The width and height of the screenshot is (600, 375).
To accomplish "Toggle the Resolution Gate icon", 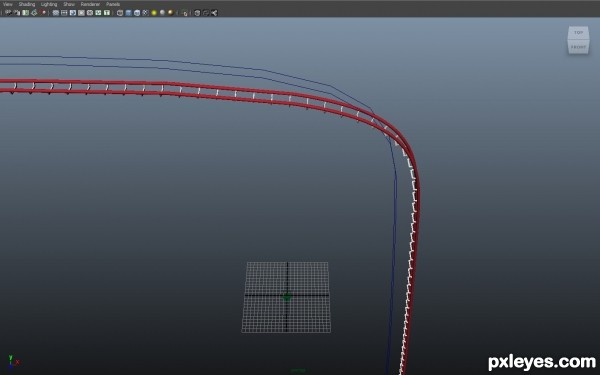I will pos(73,13).
